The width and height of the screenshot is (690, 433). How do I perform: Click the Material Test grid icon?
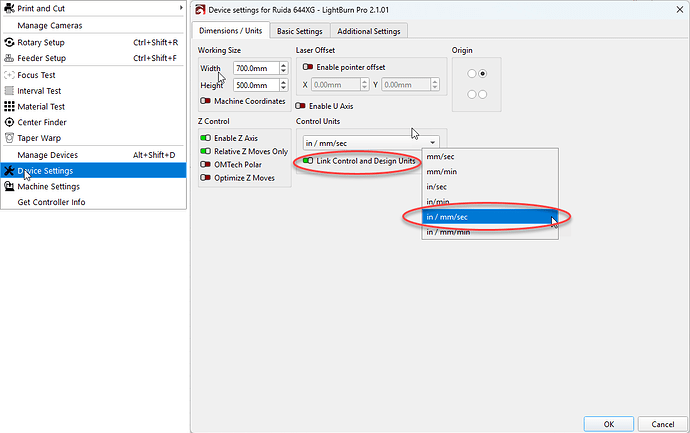[9, 106]
